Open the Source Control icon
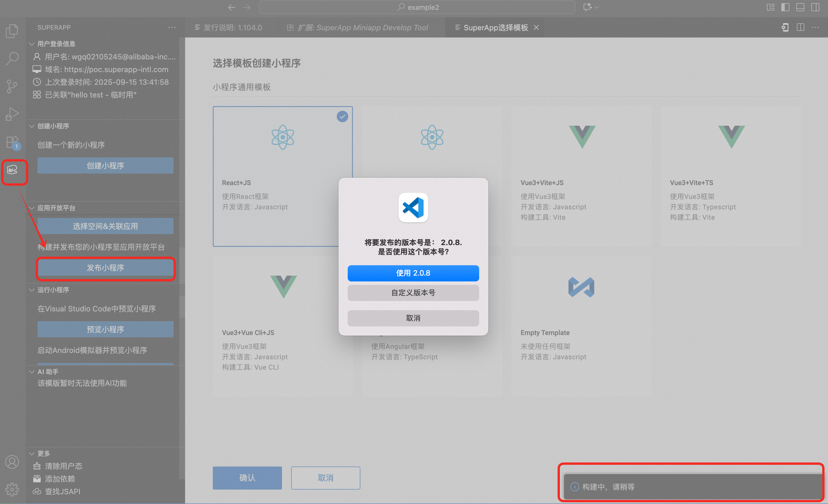Viewport: 828px width, 504px height. (x=12, y=86)
